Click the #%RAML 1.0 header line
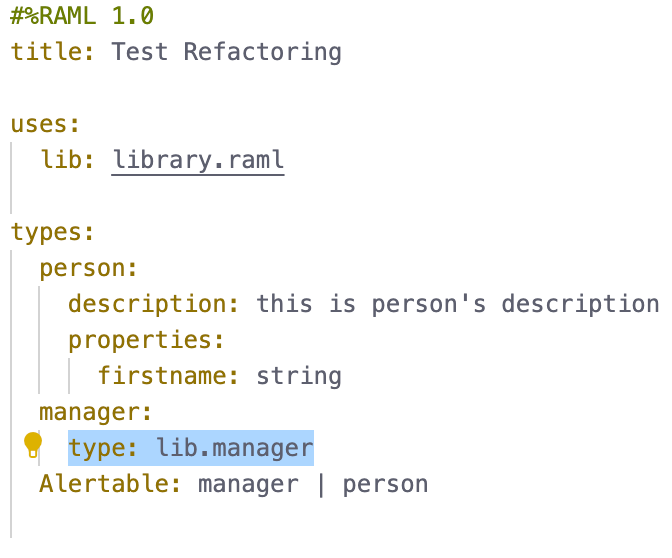Image resolution: width=672 pixels, height=558 pixels. click(82, 16)
